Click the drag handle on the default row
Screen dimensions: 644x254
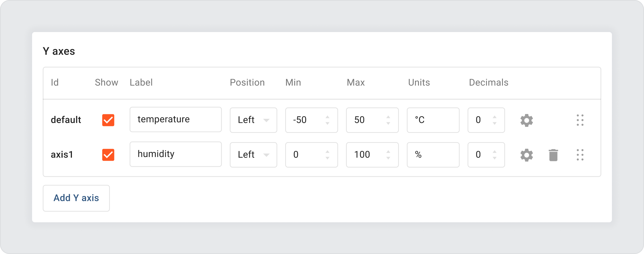[x=580, y=120]
